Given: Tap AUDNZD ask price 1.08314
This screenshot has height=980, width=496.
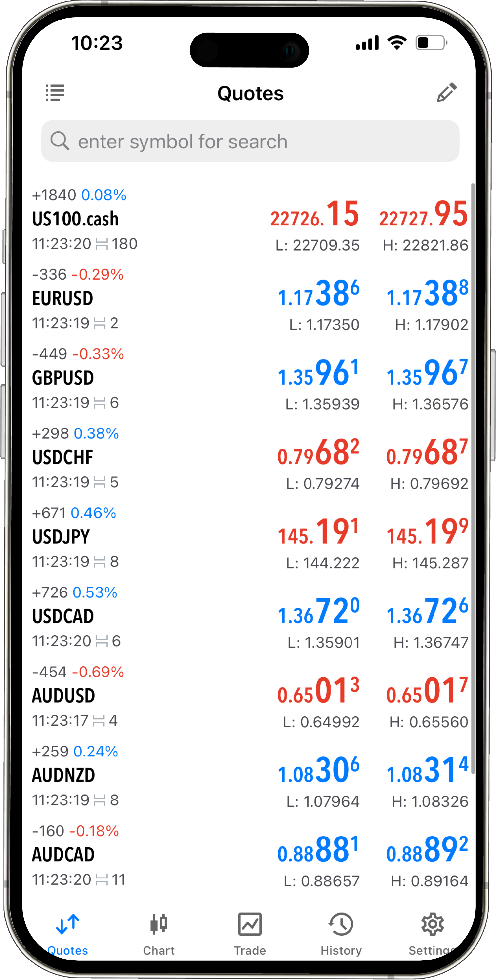Looking at the screenshot, I should click(x=427, y=771).
